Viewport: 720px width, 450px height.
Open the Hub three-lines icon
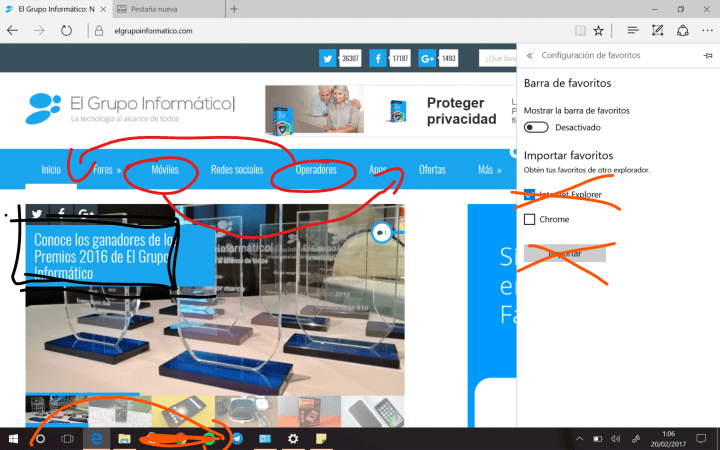[x=633, y=31]
